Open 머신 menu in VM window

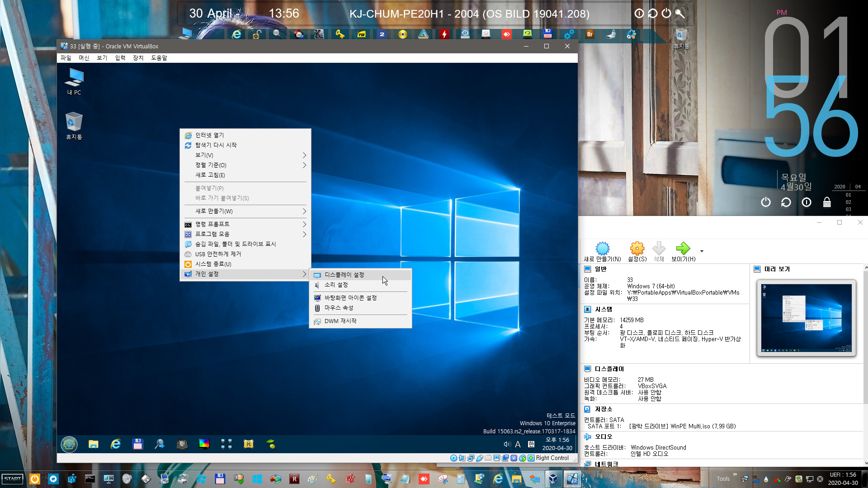[84, 58]
